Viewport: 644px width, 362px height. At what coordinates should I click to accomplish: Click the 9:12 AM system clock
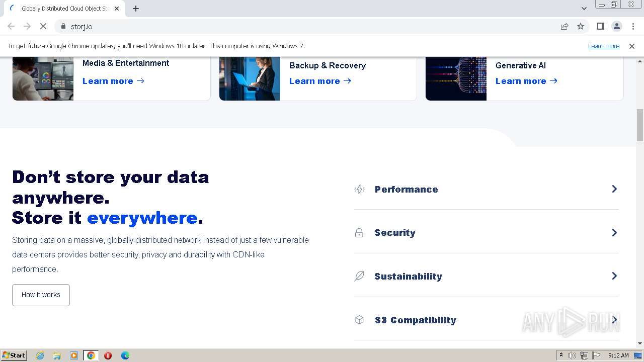[x=618, y=355]
